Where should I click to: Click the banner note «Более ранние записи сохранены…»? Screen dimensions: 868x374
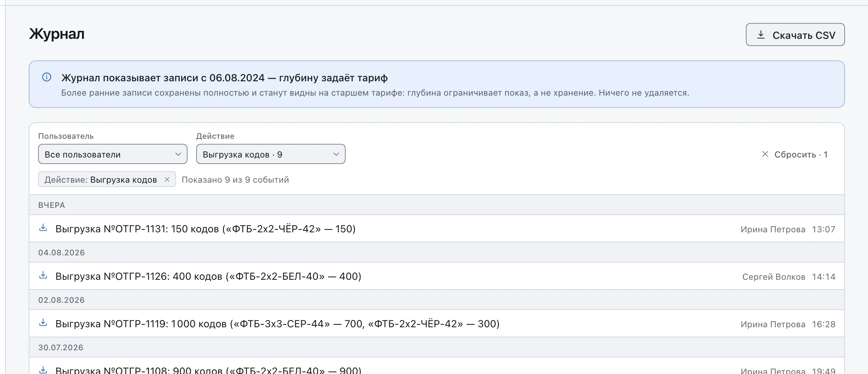coord(375,93)
